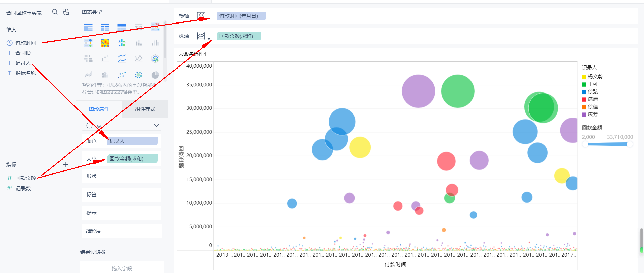Pick the radar chart icon
644x273 pixels.
tap(155, 59)
